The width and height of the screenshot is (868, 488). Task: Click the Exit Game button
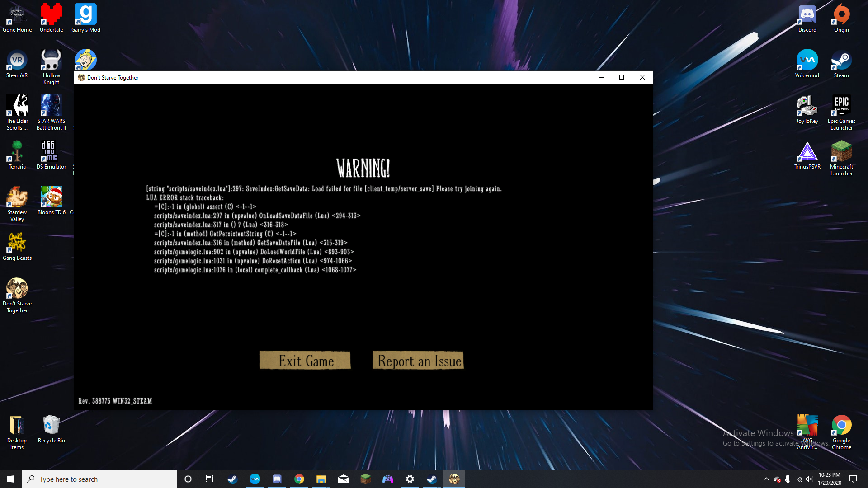coord(305,361)
